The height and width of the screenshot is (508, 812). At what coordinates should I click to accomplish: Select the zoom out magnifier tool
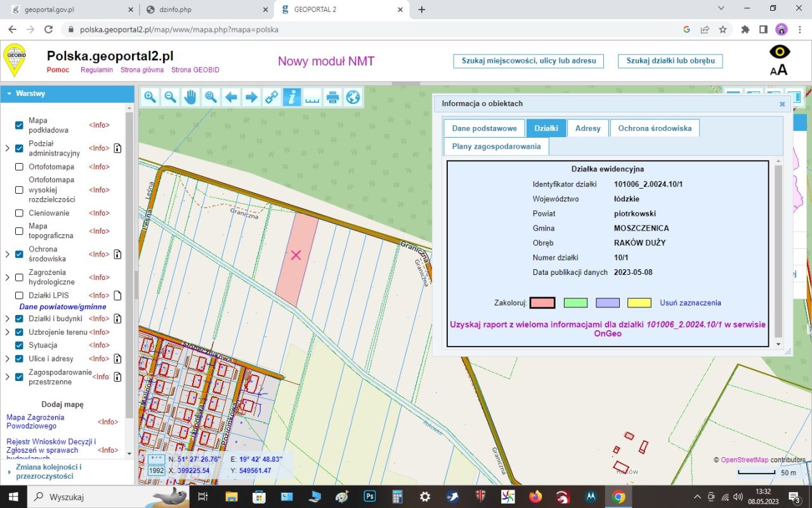(171, 97)
